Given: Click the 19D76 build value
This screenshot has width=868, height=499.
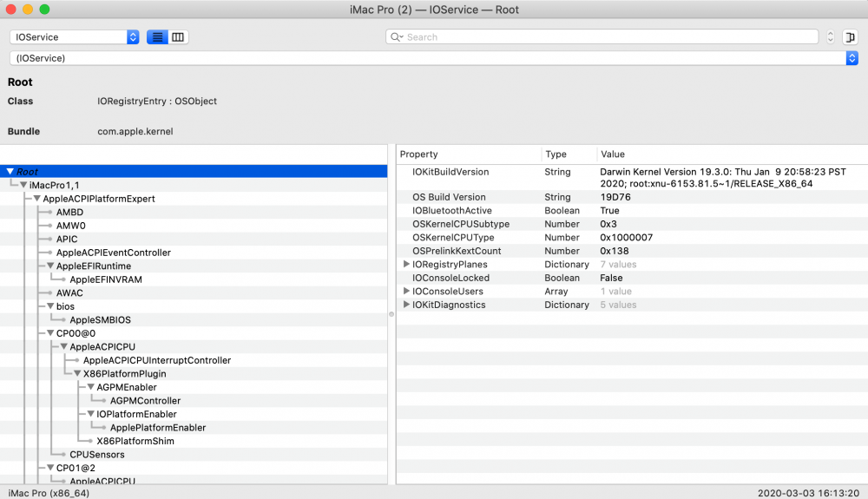Looking at the screenshot, I should point(615,197).
